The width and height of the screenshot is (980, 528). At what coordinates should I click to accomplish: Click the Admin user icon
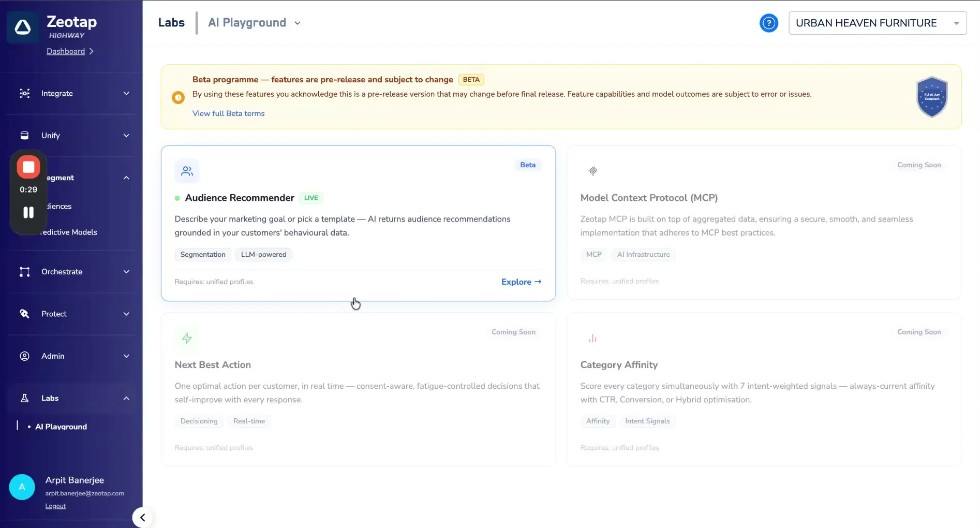click(x=24, y=356)
